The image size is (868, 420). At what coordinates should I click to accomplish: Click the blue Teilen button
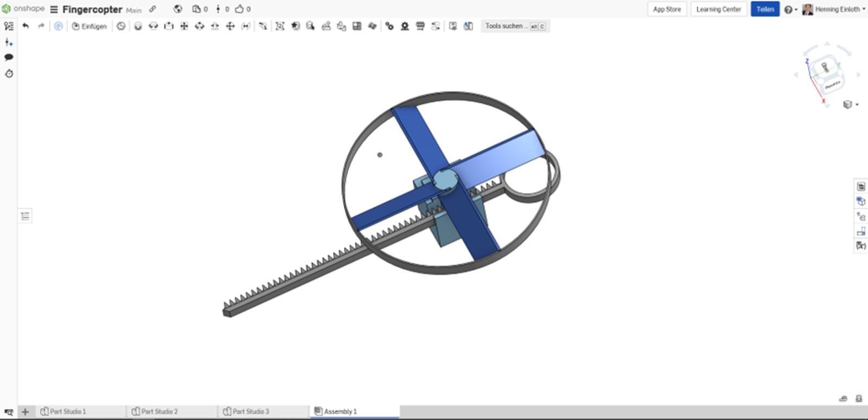pyautogui.click(x=765, y=9)
